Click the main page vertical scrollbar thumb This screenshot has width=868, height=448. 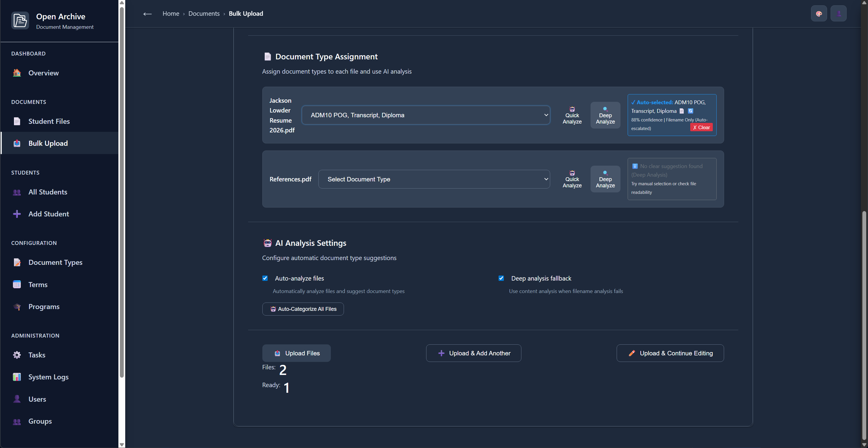[x=864, y=325]
